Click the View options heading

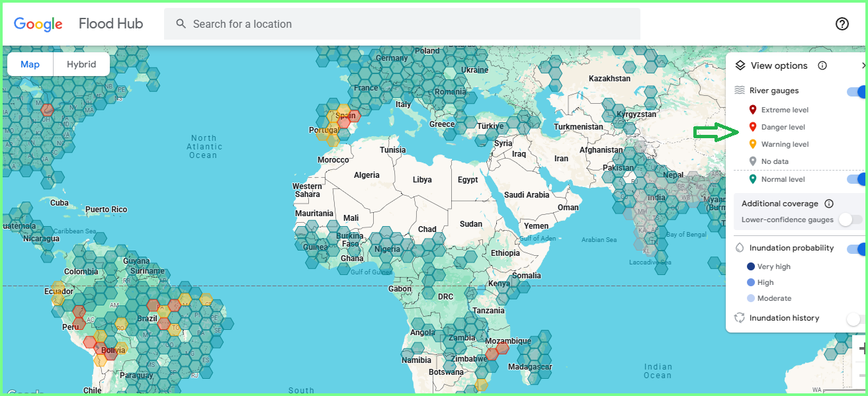pyautogui.click(x=779, y=65)
